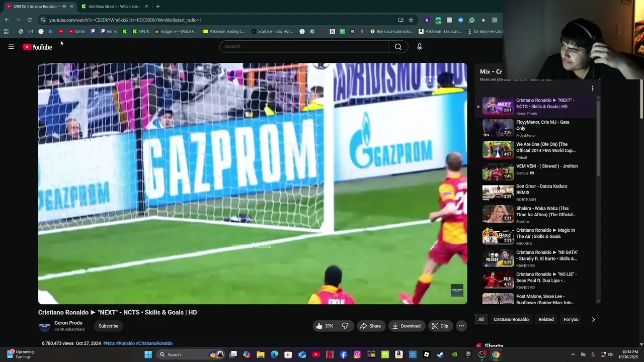Open the install/cast icon in address bar
This screenshot has width=644, height=362.
(x=400, y=20)
